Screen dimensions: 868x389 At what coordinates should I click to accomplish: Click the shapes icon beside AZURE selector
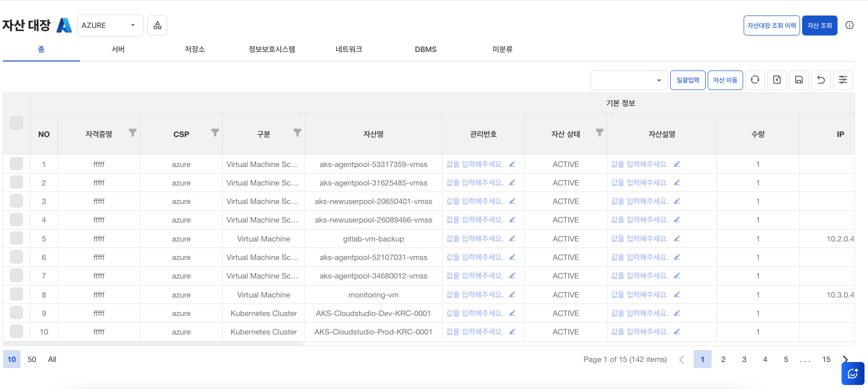click(x=157, y=25)
